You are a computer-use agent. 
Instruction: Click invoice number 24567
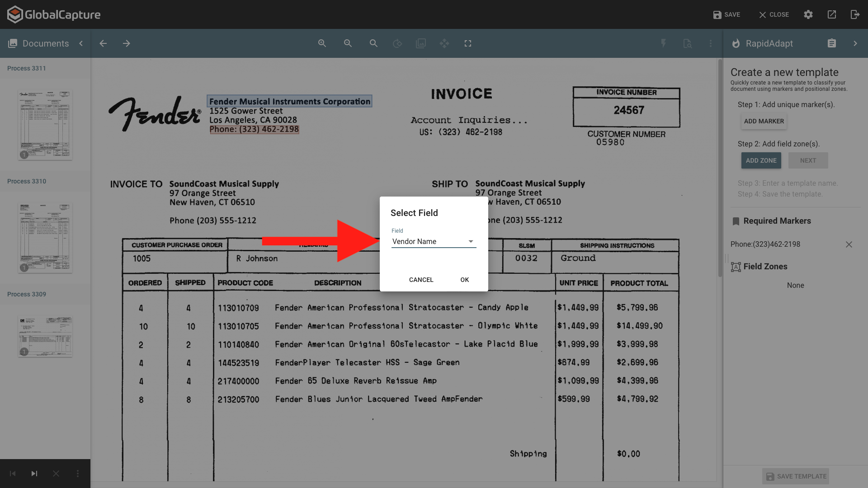coord(629,110)
